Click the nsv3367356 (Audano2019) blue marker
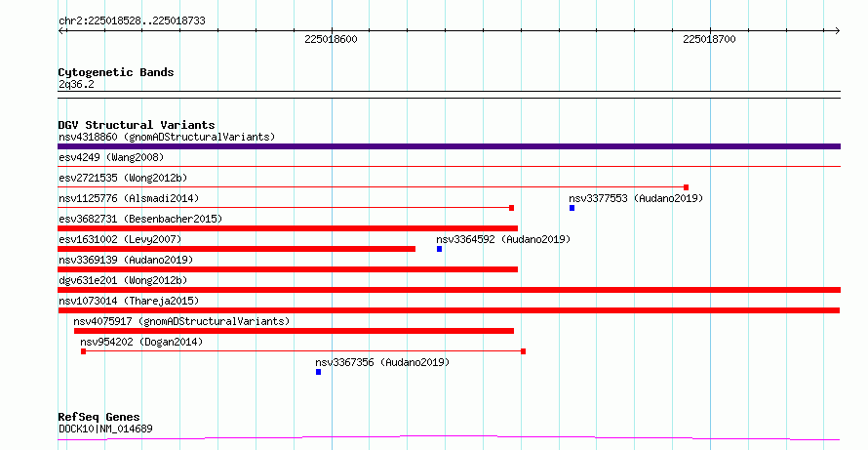 coord(318,372)
